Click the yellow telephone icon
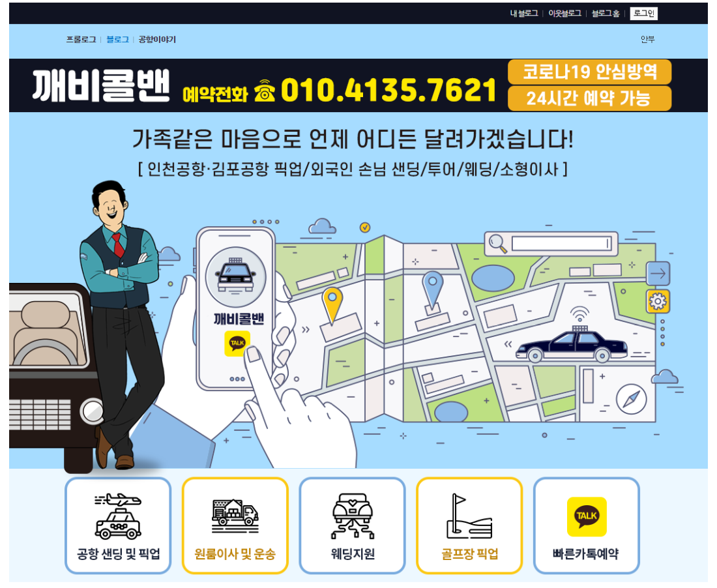This screenshot has height=588, width=717. click(x=264, y=90)
